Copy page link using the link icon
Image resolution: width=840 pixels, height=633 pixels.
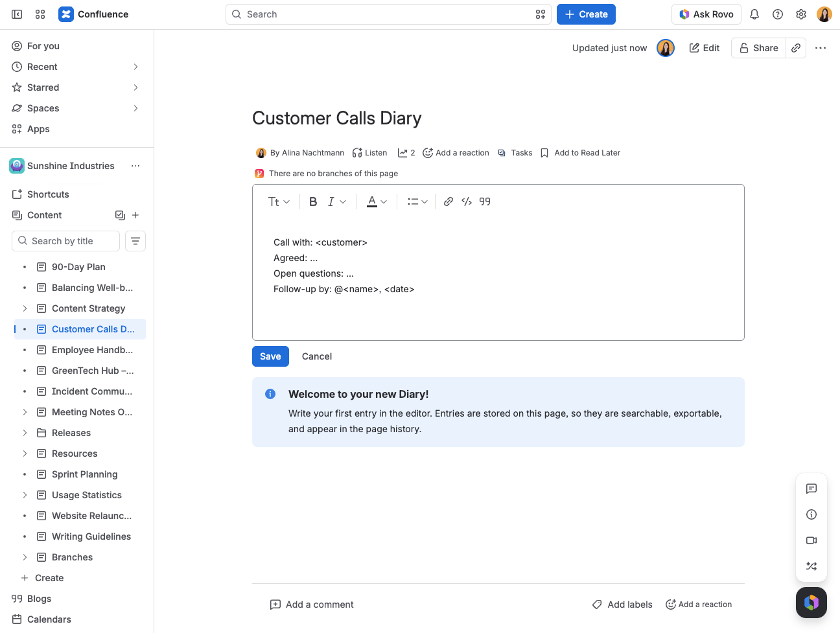tap(796, 48)
